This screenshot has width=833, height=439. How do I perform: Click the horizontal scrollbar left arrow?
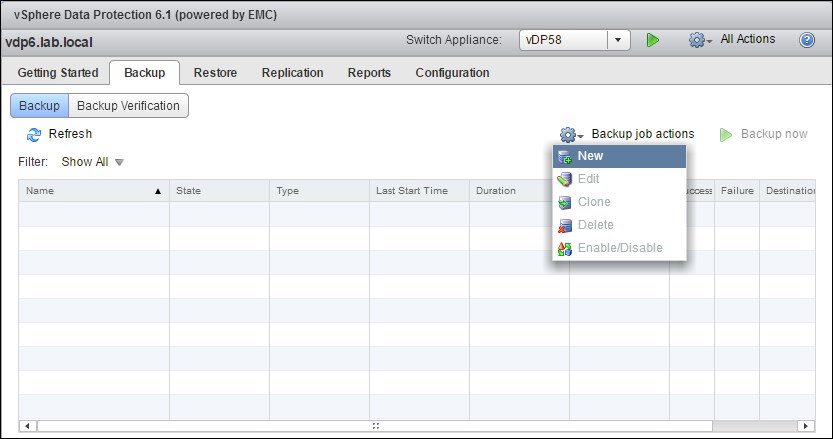(27, 426)
